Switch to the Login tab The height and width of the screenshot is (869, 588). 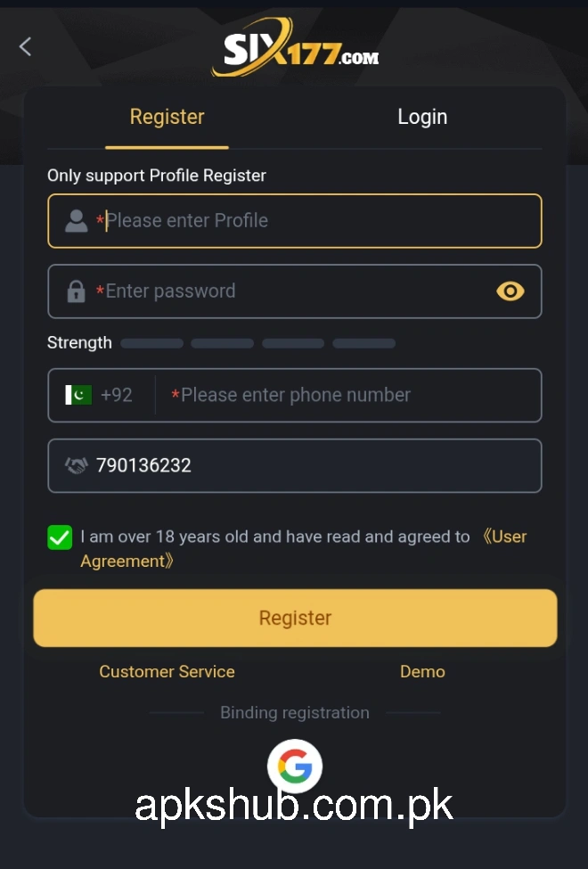tap(422, 116)
